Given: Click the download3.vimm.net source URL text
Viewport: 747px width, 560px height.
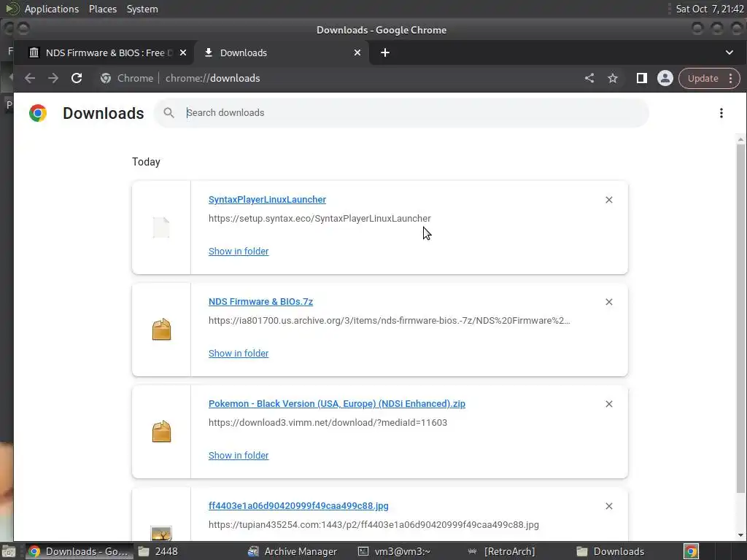Looking at the screenshot, I should tap(328, 423).
